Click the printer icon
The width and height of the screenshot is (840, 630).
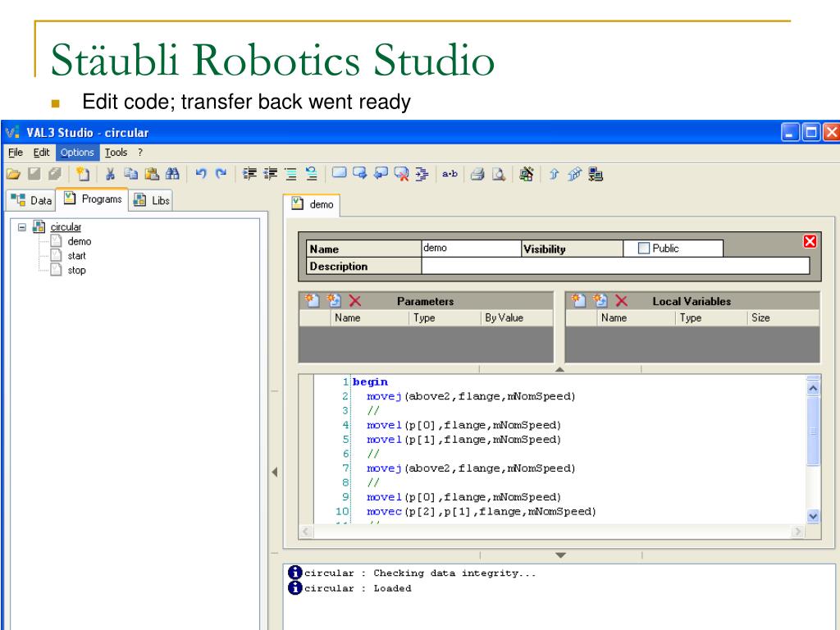click(x=477, y=174)
